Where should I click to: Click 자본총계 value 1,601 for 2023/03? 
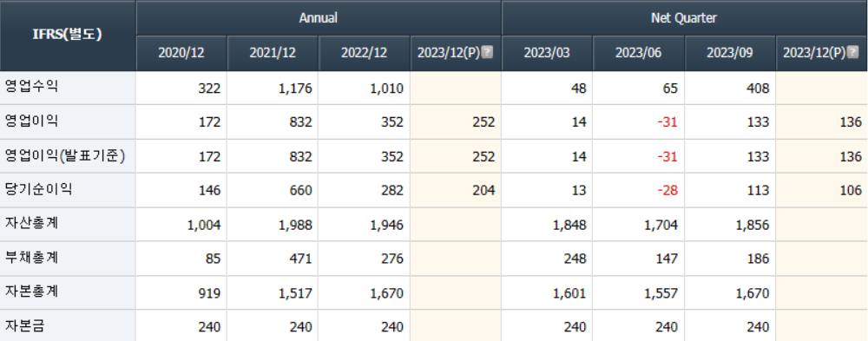tap(569, 292)
